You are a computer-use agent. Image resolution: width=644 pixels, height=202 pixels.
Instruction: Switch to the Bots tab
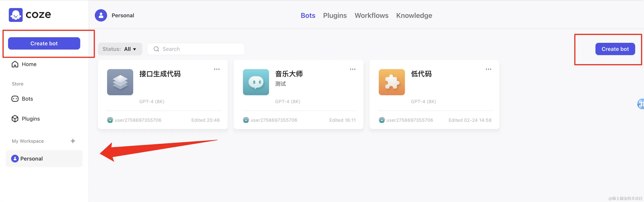tap(308, 16)
